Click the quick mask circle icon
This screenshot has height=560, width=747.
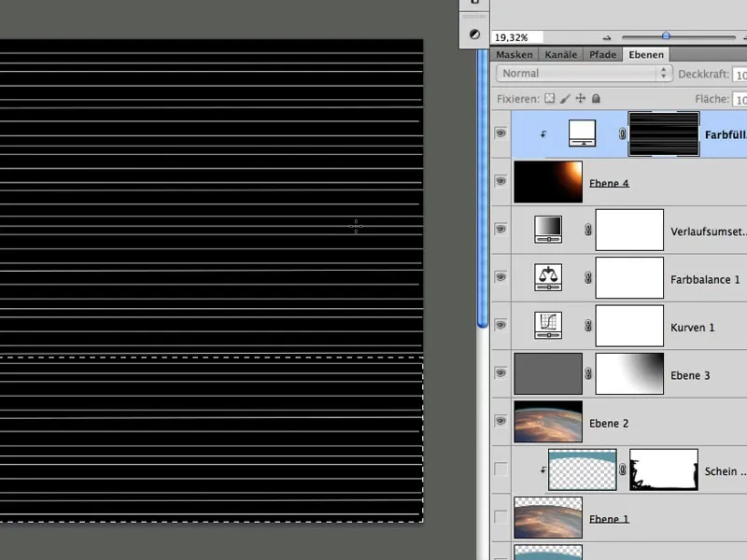click(474, 34)
